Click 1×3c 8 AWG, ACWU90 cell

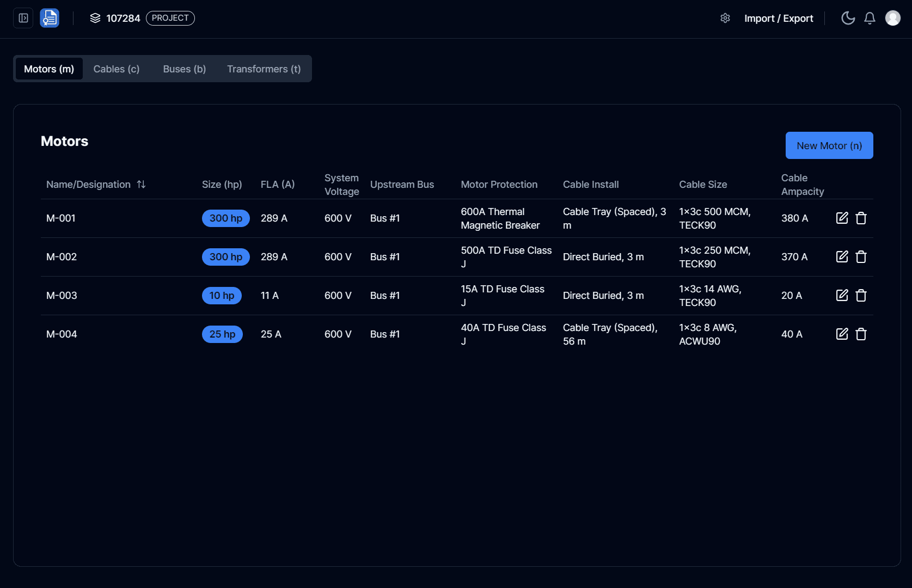708,334
